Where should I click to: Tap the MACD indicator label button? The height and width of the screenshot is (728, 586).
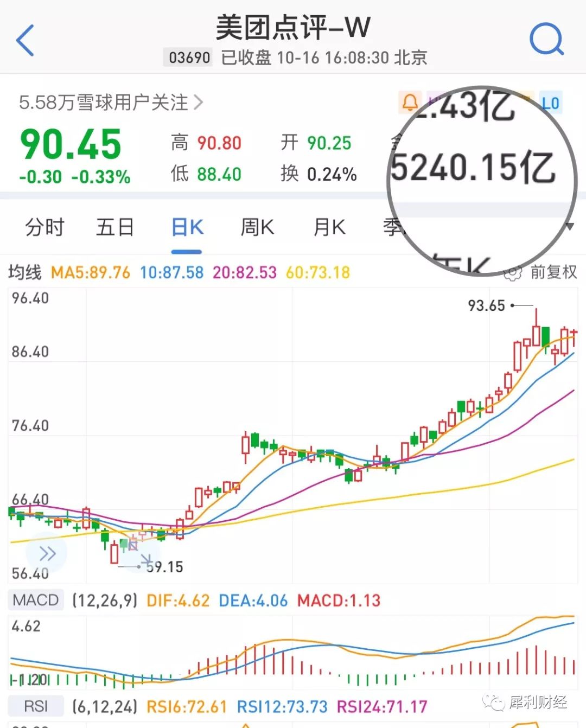pyautogui.click(x=36, y=600)
